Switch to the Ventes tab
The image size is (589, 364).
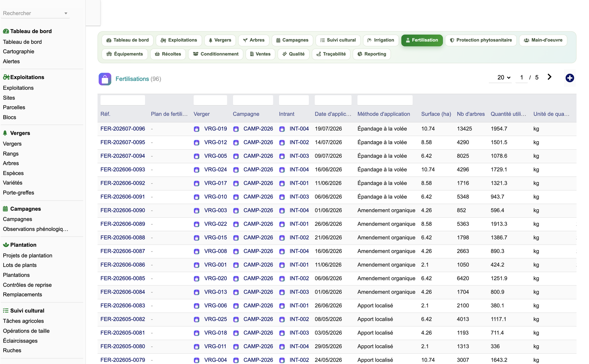pos(260,54)
